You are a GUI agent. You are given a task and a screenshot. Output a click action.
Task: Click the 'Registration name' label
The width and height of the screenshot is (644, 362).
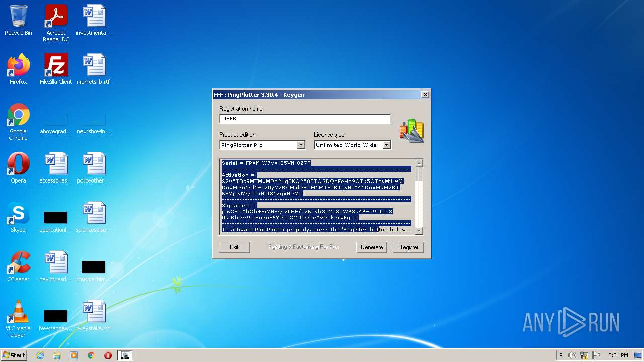[241, 109]
